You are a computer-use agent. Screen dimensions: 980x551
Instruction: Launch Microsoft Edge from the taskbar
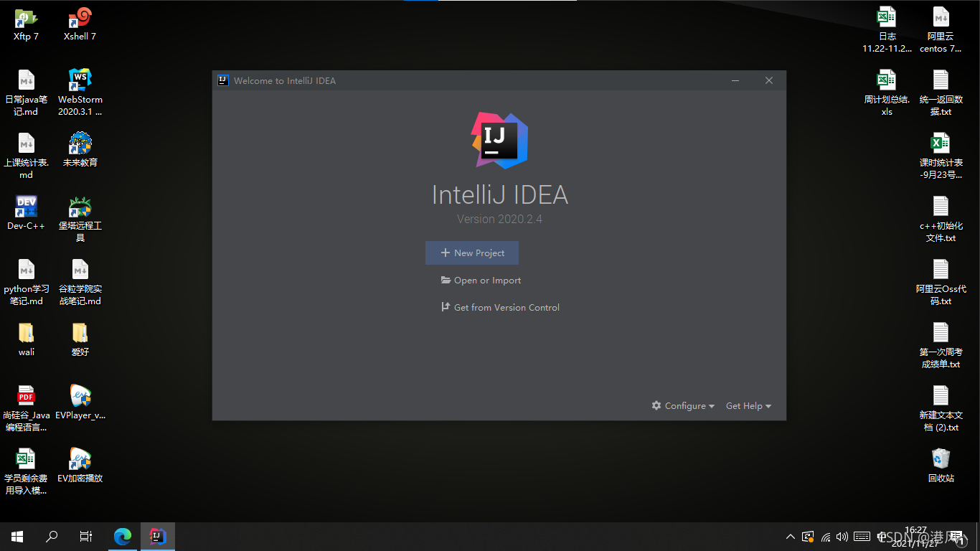coord(123,537)
